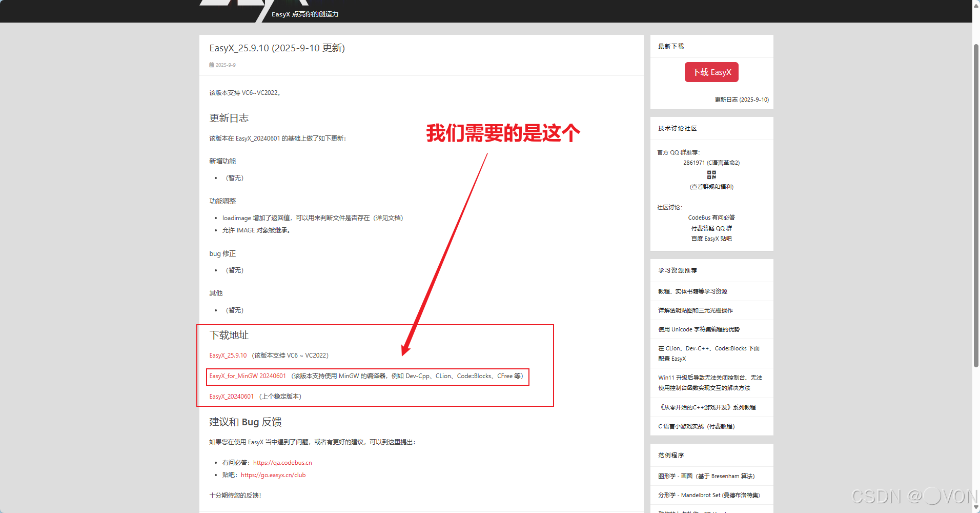Viewport: 980px width, 513px height.
Task: Open the 百度 EasyX 贴吧 link
Action: tap(711, 239)
